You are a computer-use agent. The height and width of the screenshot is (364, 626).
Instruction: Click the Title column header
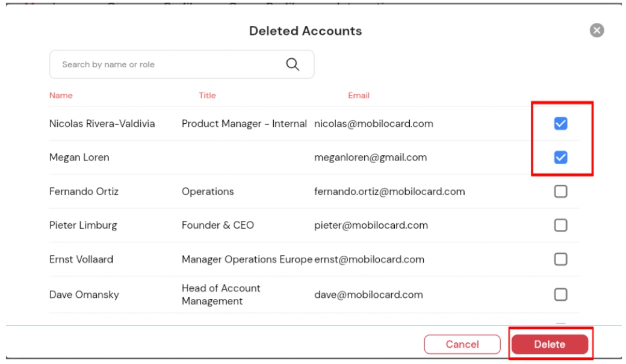tap(207, 95)
